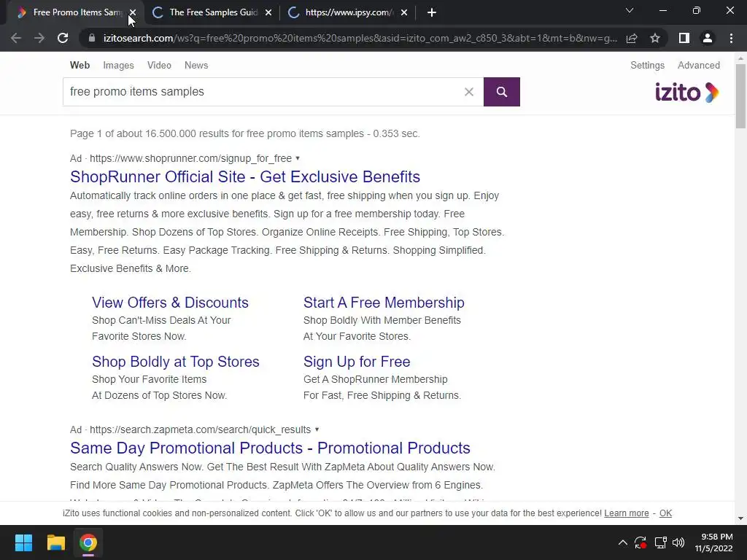Click the site lock icon in address bar
The height and width of the screenshot is (560, 747).
tap(92, 38)
